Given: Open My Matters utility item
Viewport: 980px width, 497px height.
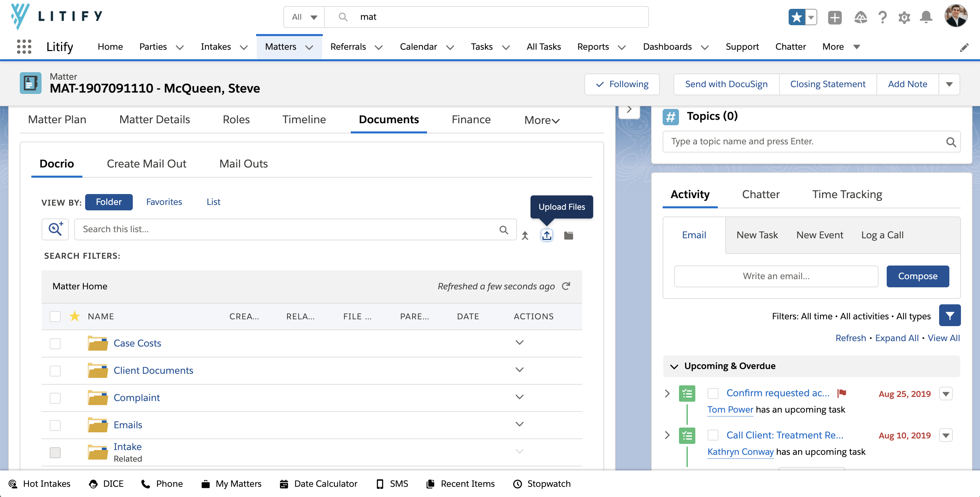Looking at the screenshot, I should click(231, 484).
